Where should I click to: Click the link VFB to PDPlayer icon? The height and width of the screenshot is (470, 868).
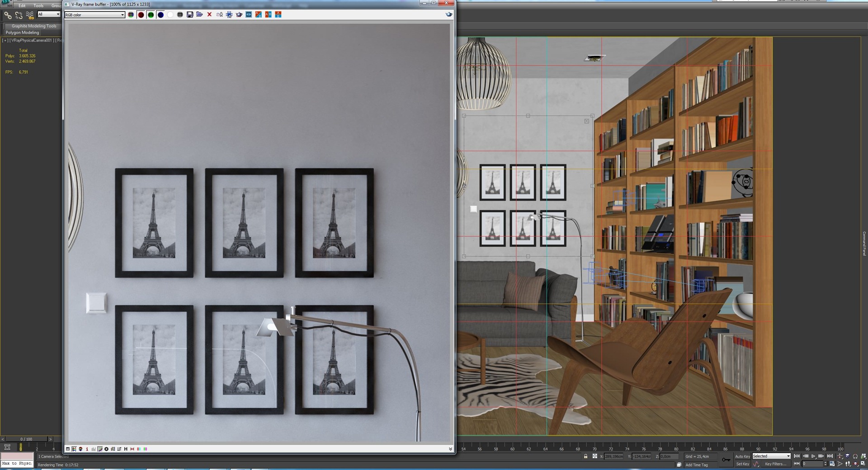click(x=249, y=15)
